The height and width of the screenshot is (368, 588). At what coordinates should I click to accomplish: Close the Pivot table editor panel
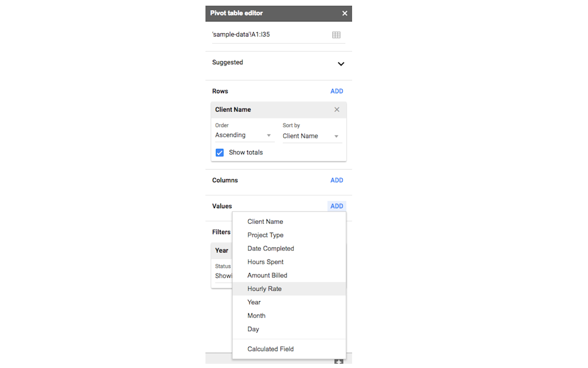coord(344,13)
